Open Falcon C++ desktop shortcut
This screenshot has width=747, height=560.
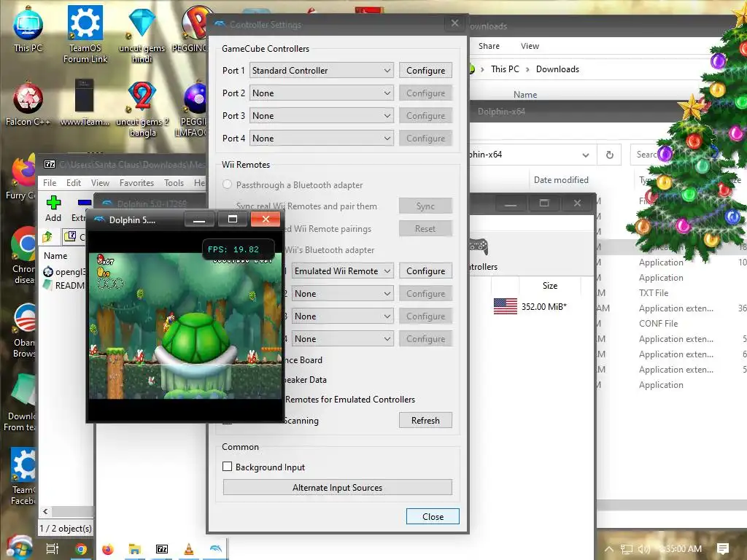coord(28,104)
